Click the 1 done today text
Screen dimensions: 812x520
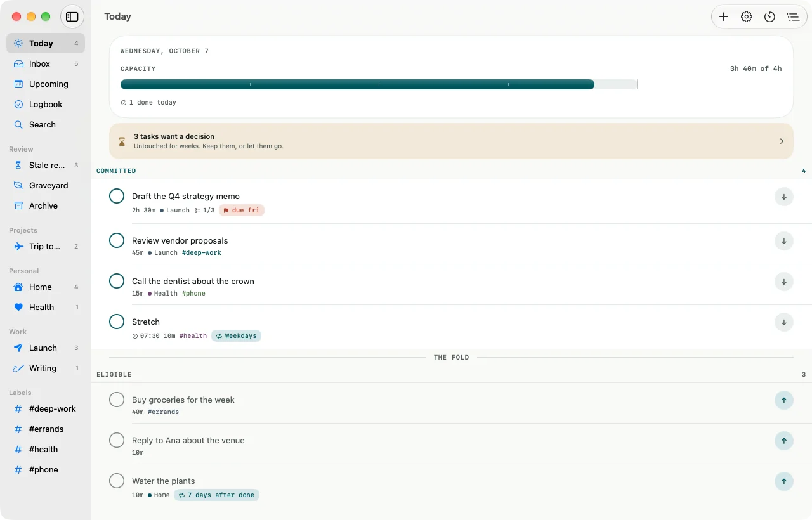152,103
